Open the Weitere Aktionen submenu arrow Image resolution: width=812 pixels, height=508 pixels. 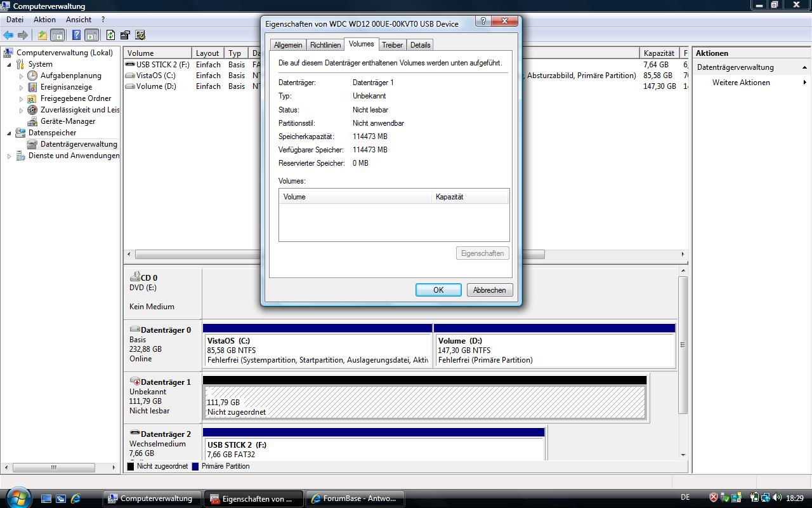pyautogui.click(x=805, y=83)
